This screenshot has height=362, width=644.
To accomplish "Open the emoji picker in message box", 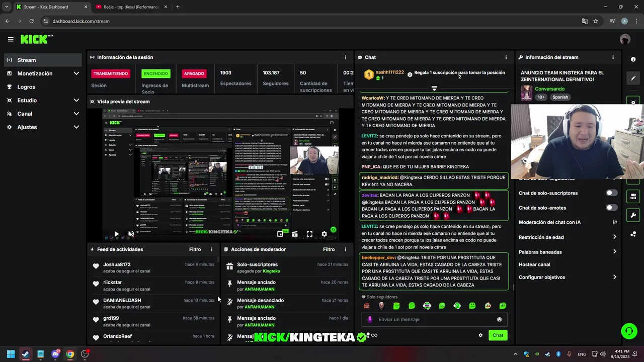I will (499, 319).
